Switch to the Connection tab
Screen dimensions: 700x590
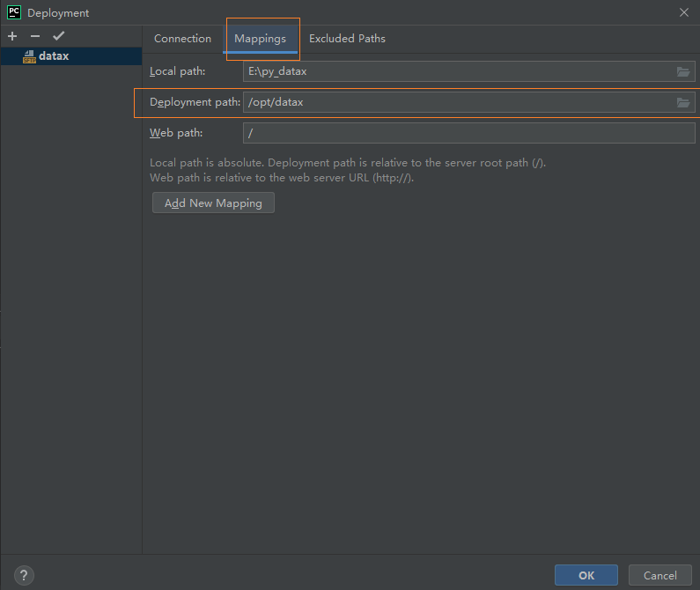tap(182, 39)
